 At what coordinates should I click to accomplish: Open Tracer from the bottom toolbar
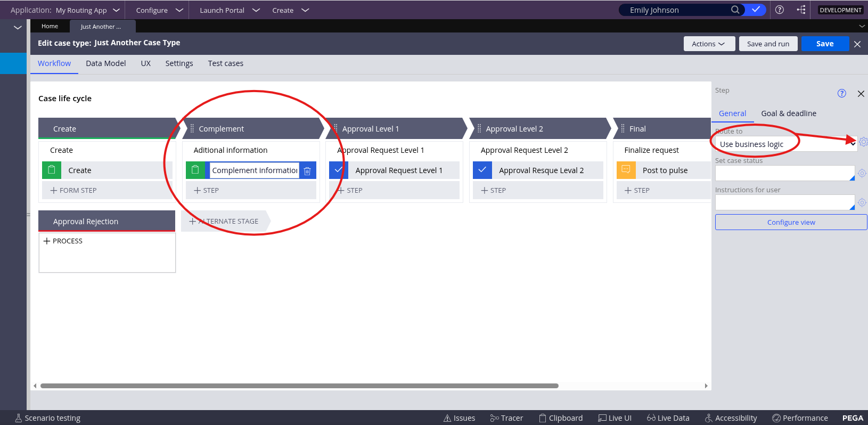506,418
